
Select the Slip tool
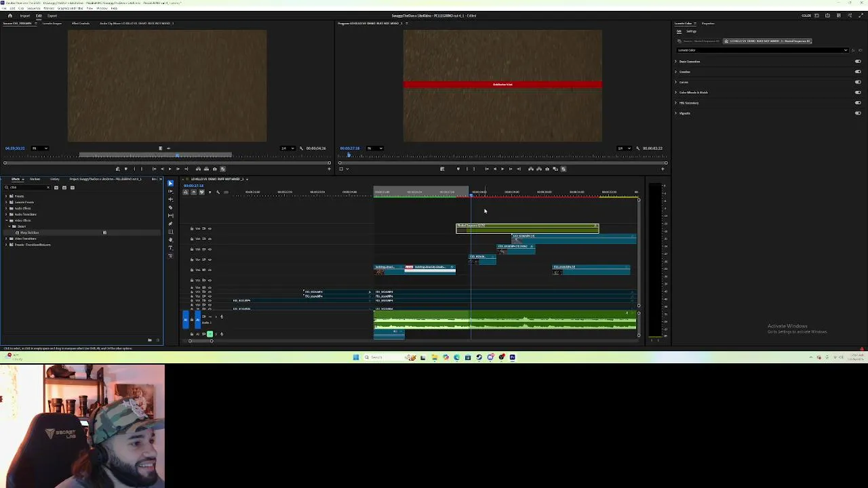(x=170, y=216)
